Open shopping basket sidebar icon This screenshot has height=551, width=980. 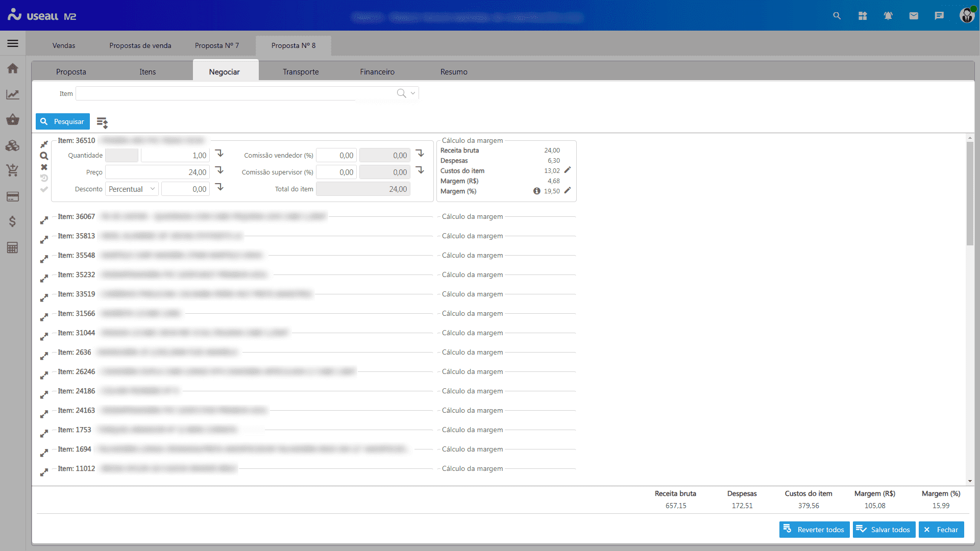[13, 120]
